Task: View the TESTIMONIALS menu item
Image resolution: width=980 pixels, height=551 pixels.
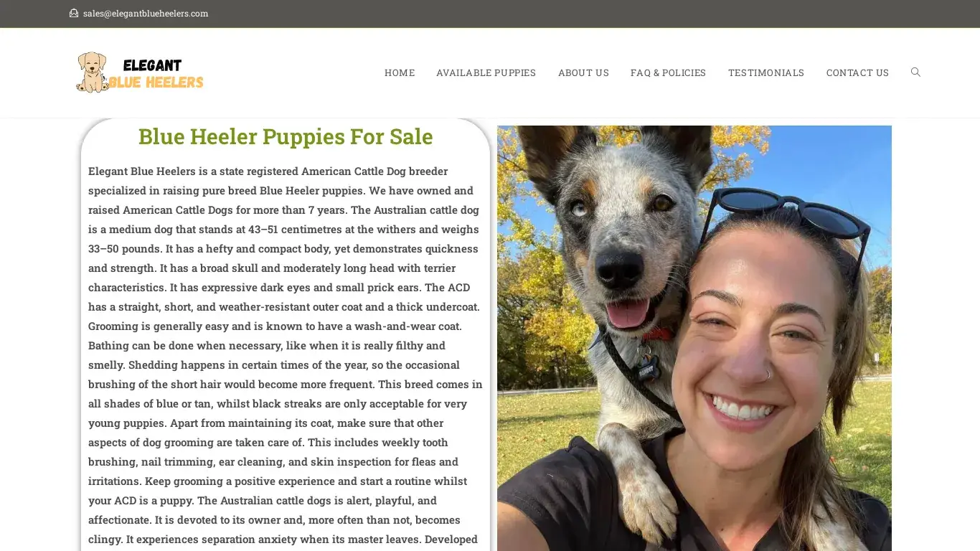Action: point(766,72)
